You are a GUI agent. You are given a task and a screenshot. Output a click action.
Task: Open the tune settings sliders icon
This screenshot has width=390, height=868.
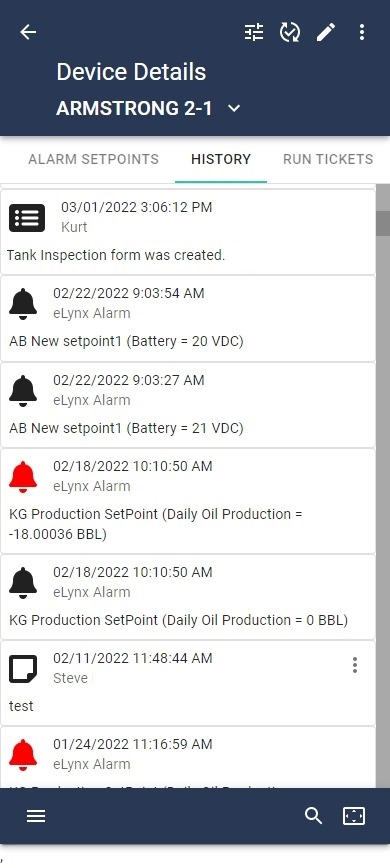(x=254, y=32)
